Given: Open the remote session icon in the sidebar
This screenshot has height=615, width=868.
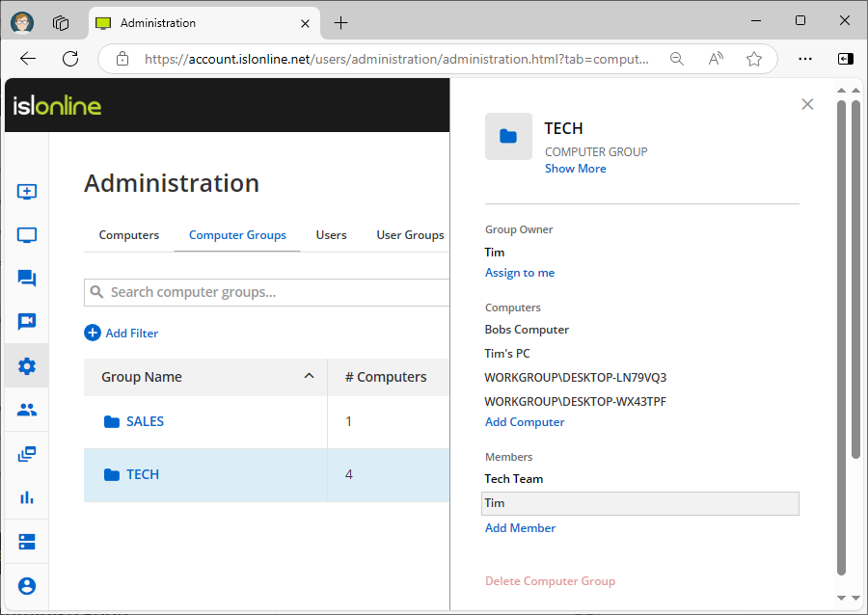Looking at the screenshot, I should pos(27,192).
